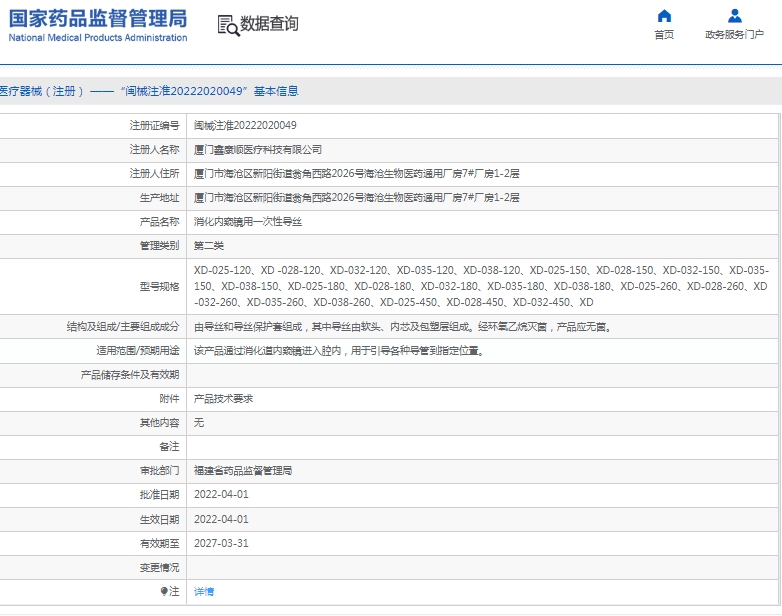Click 其他内容 value 无

(x=199, y=422)
